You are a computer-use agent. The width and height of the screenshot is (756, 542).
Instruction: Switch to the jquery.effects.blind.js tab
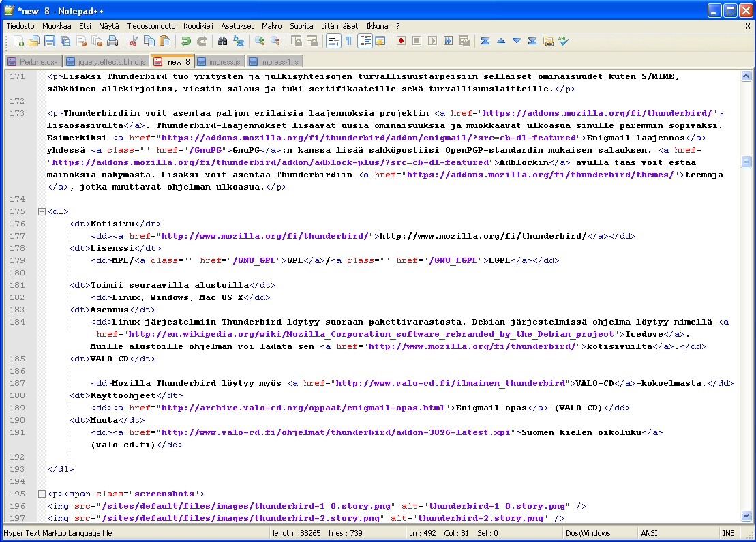(x=106, y=62)
